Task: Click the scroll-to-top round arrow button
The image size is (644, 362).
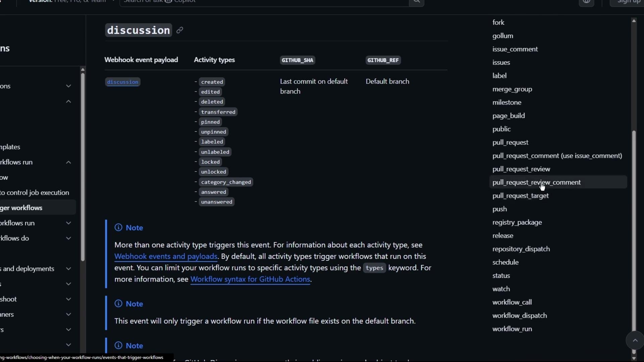Action: [x=635, y=341]
